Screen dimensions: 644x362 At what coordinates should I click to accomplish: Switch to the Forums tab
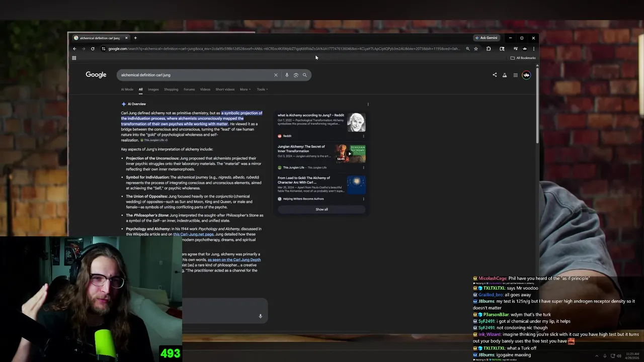click(189, 89)
